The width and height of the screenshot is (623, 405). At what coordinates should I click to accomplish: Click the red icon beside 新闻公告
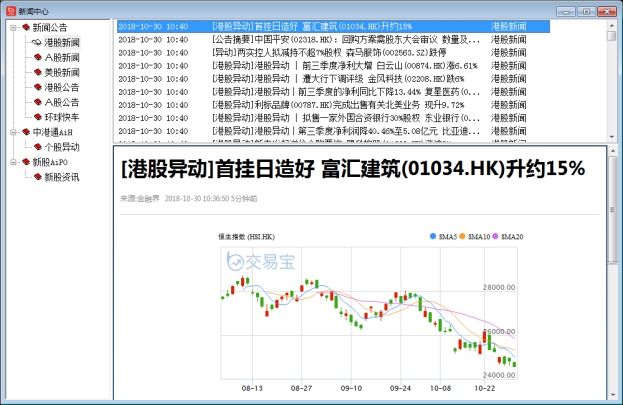click(x=25, y=28)
